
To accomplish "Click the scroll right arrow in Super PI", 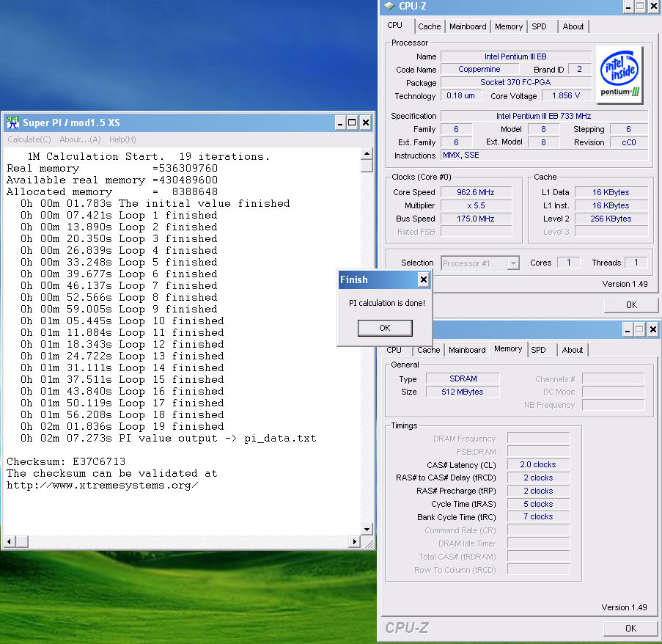I will coord(355,541).
